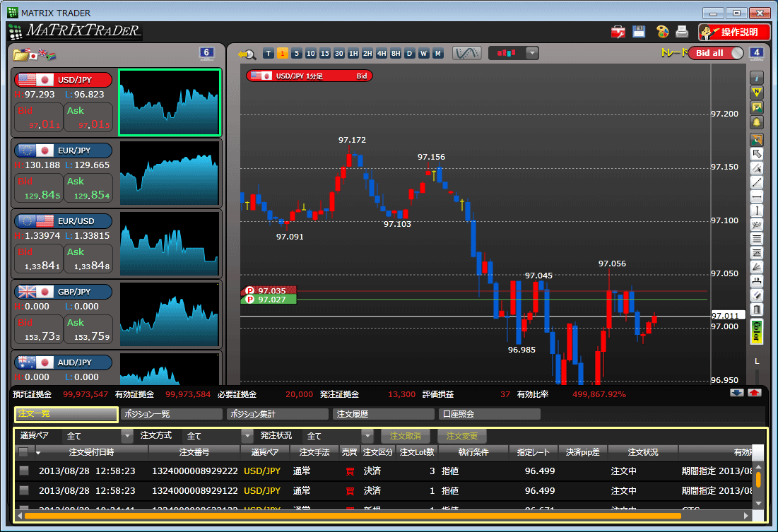
Task: Click the chart window count 4 icon
Action: point(755,53)
